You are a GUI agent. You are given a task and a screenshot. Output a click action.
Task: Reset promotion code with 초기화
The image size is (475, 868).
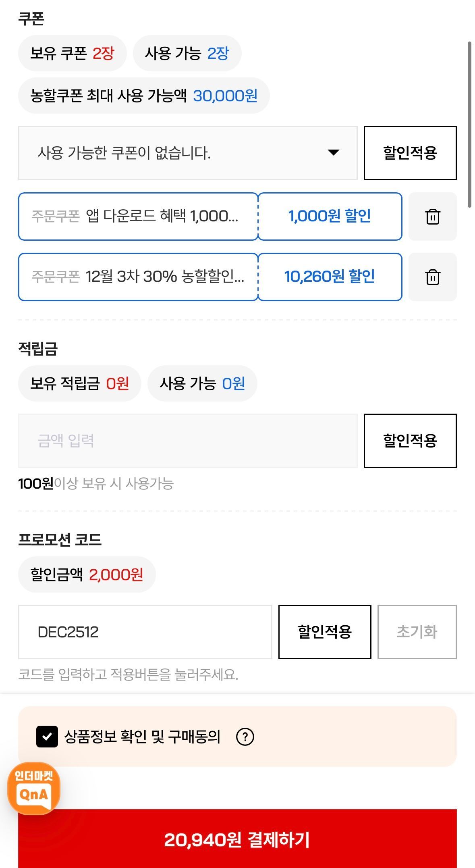[x=417, y=631]
